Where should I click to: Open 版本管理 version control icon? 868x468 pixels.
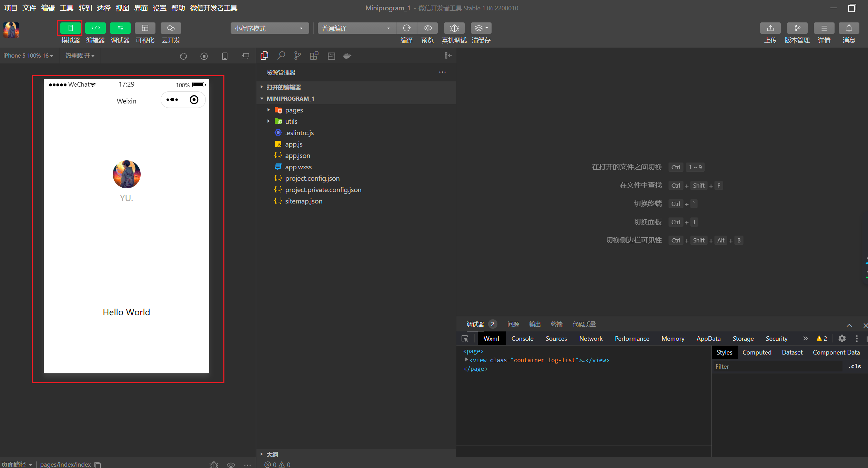click(797, 28)
